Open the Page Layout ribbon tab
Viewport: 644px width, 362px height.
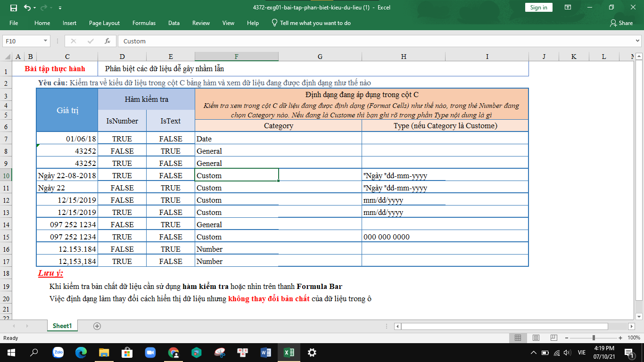point(104,23)
